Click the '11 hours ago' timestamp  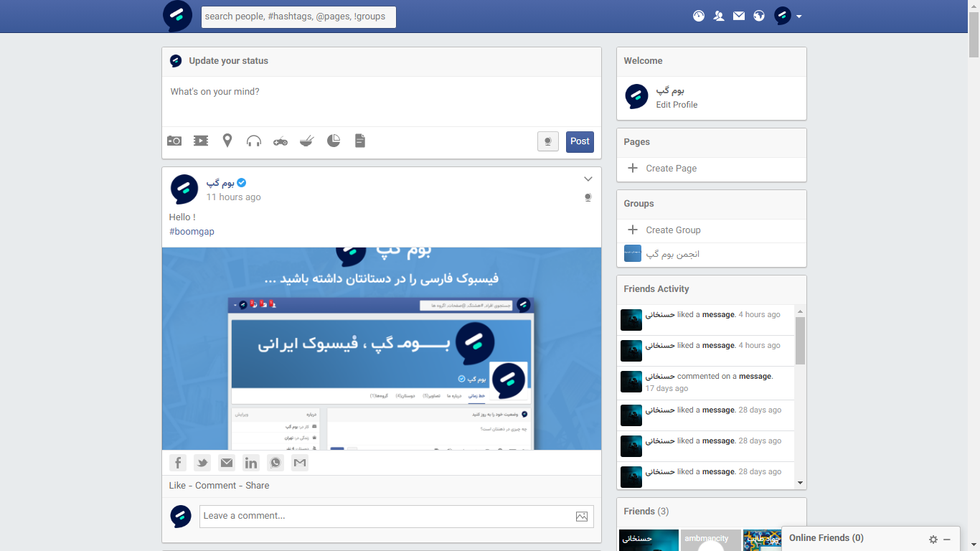click(234, 197)
